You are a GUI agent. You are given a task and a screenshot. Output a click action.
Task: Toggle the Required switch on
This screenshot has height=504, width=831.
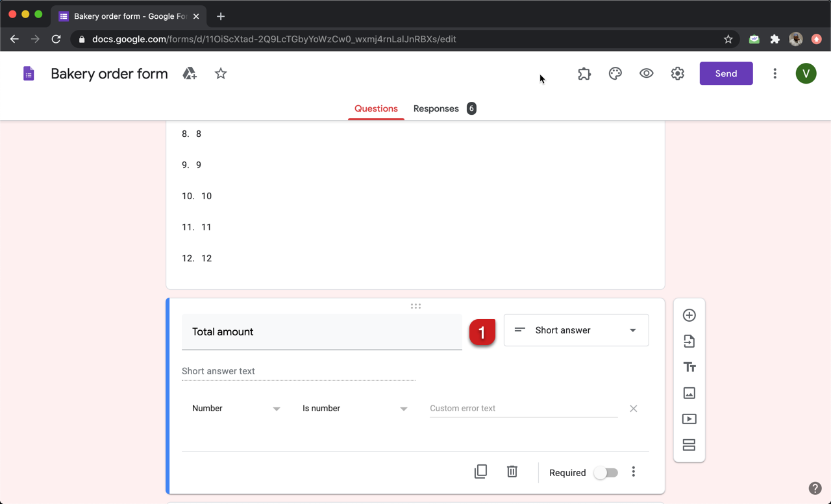click(x=606, y=473)
